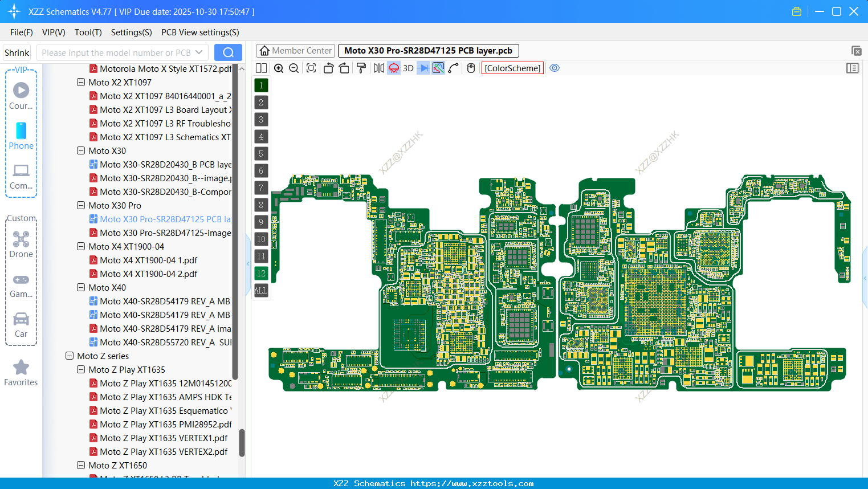Screen dimensions: 868x489
Task: Click the Member Center button
Action: point(295,50)
